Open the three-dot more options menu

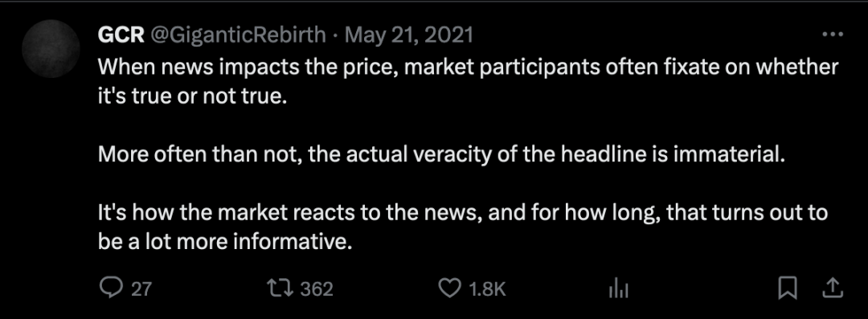tap(833, 35)
